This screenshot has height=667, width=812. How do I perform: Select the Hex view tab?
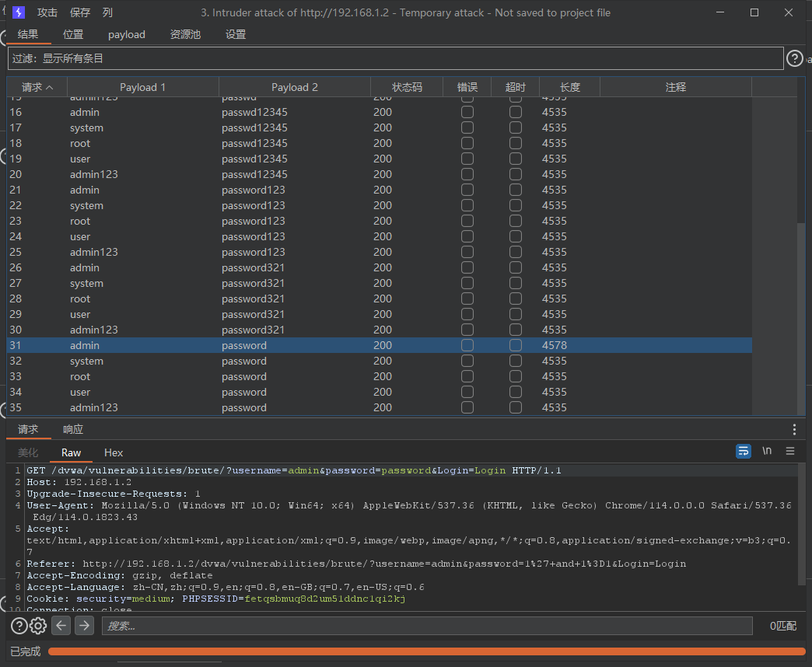pyautogui.click(x=114, y=452)
